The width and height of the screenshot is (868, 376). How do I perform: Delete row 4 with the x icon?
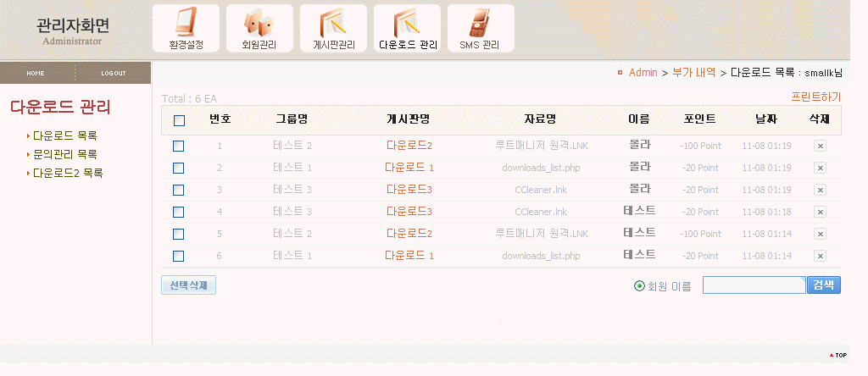click(820, 212)
